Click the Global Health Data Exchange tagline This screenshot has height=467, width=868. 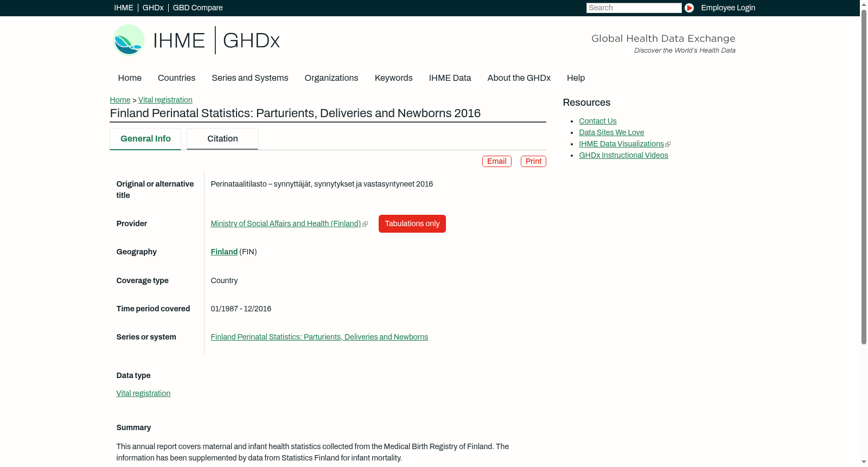tap(663, 39)
